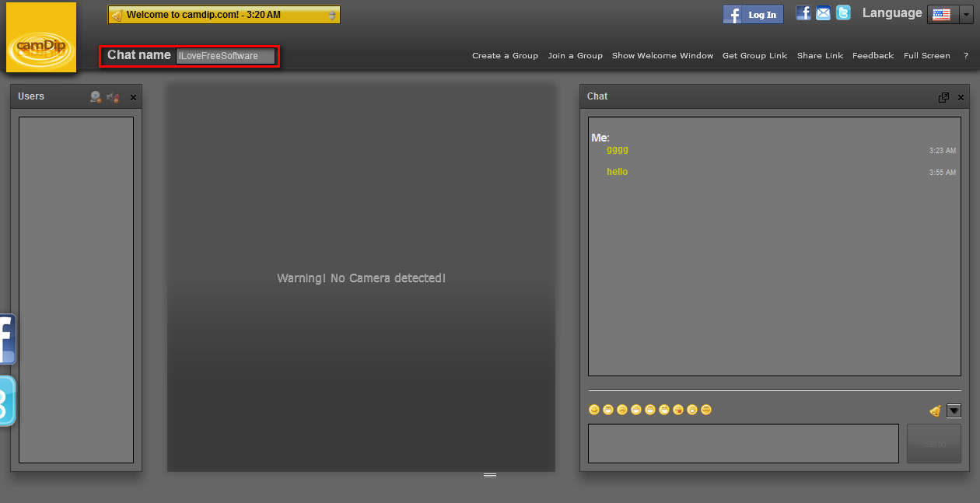Click the Twitter share icon

843,13
